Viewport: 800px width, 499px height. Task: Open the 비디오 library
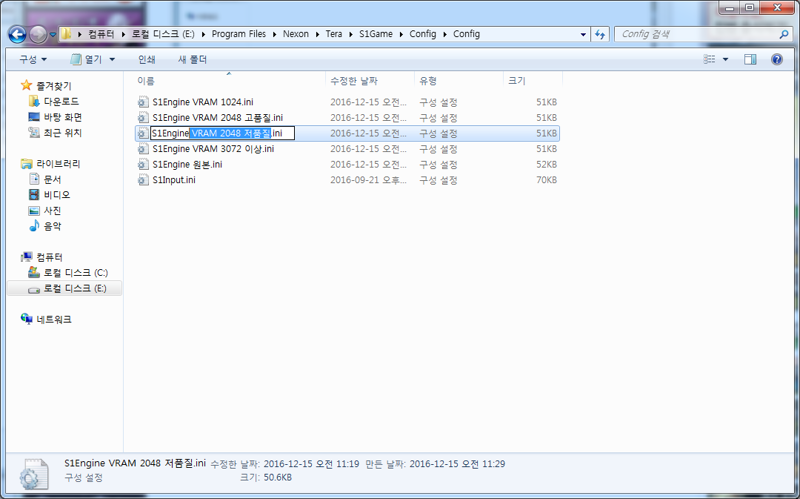(x=57, y=195)
